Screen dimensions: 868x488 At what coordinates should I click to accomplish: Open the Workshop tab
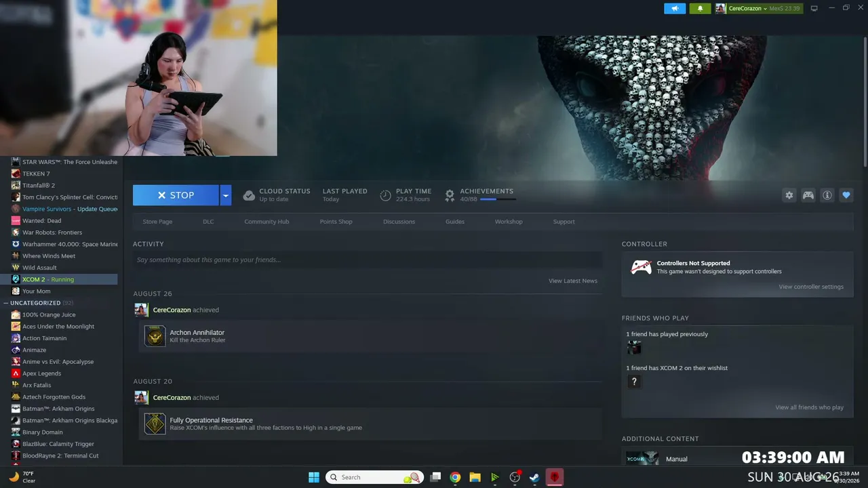point(509,222)
